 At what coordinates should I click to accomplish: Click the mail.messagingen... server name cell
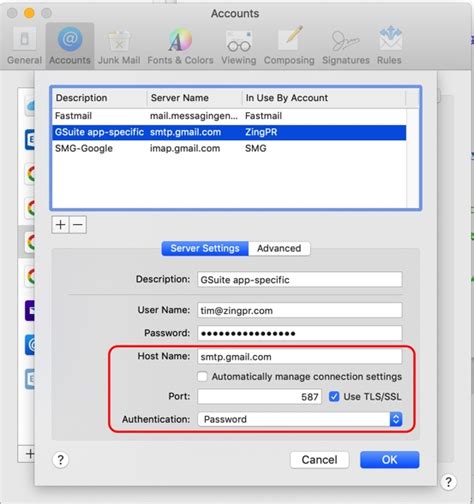[x=194, y=116]
